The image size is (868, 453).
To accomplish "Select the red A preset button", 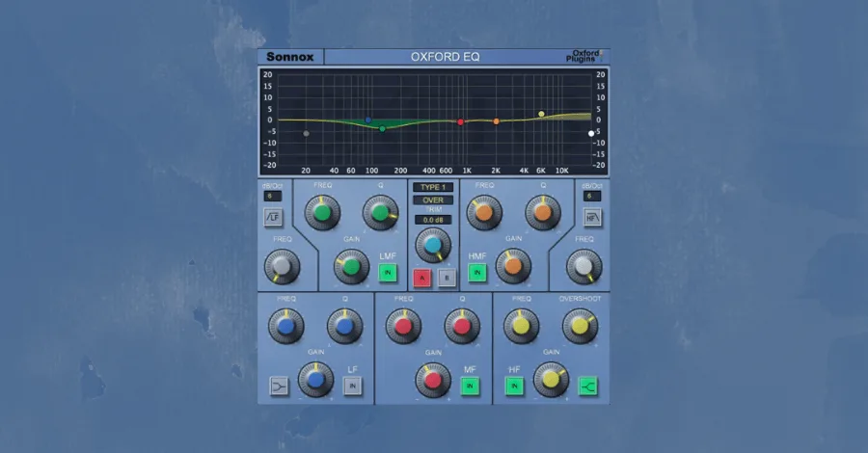I will (422, 278).
